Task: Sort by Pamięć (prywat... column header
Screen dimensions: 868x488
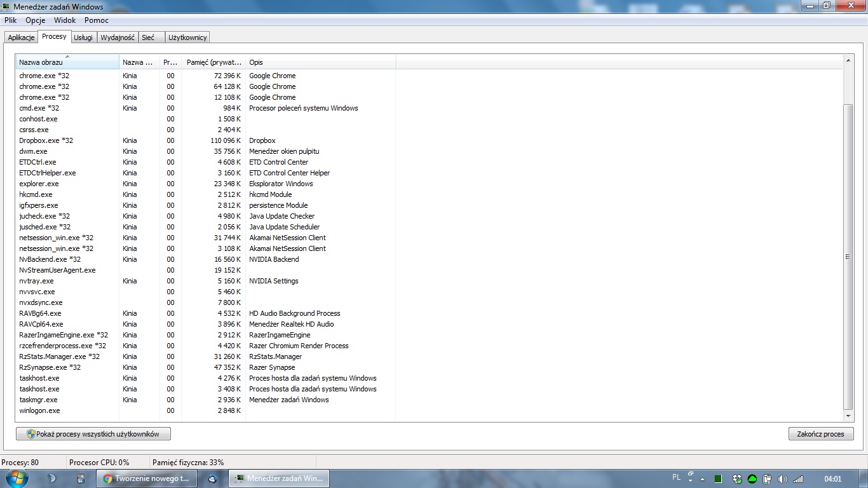Action: pos(214,62)
